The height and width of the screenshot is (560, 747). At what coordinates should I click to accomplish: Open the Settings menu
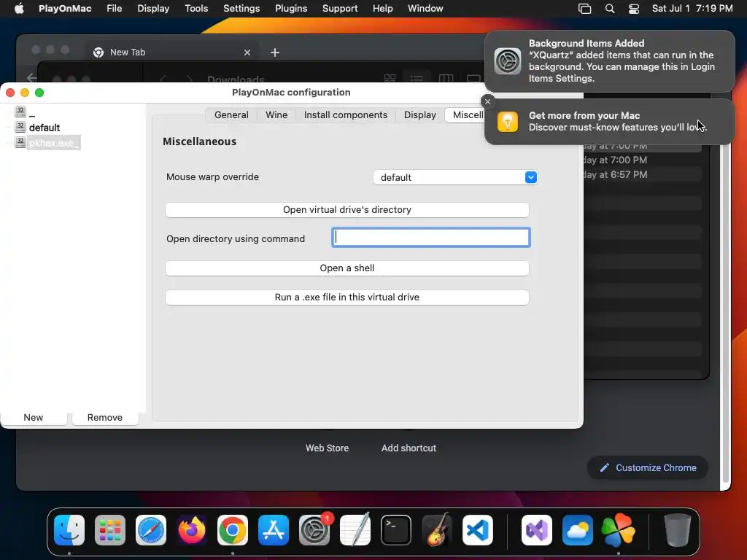(x=241, y=9)
